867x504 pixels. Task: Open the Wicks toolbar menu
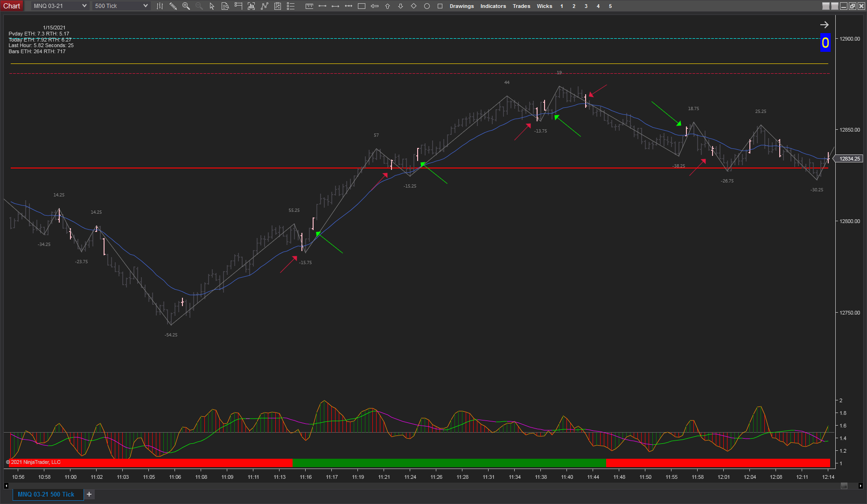point(545,6)
